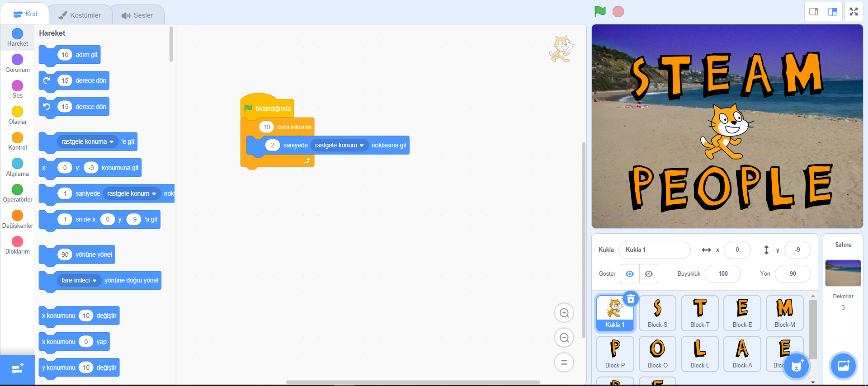
Task: Select the Kontrol block category
Action: point(18,141)
